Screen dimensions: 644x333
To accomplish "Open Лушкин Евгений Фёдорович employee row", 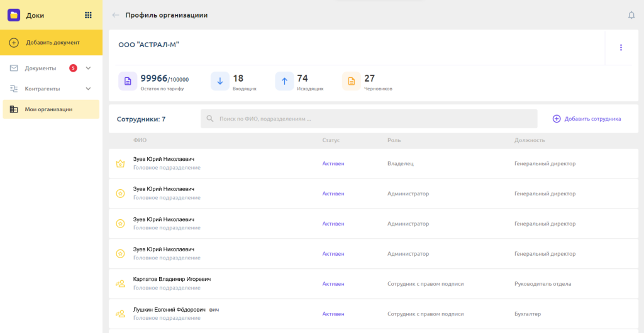I will pos(170,310).
